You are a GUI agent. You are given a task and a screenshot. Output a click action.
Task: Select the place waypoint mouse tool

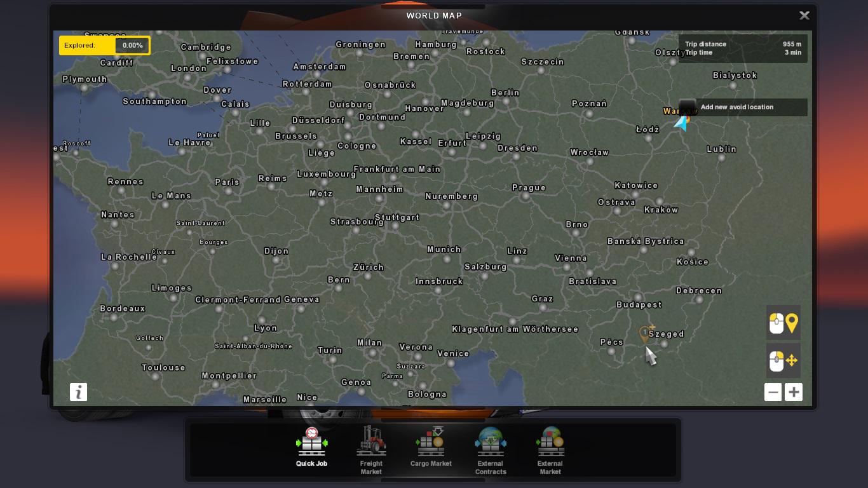(x=783, y=323)
